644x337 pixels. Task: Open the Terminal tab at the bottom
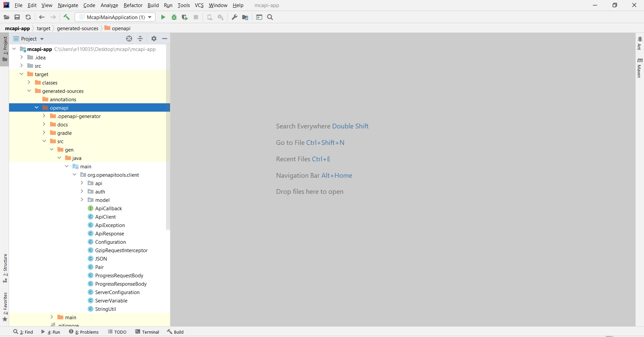147,332
